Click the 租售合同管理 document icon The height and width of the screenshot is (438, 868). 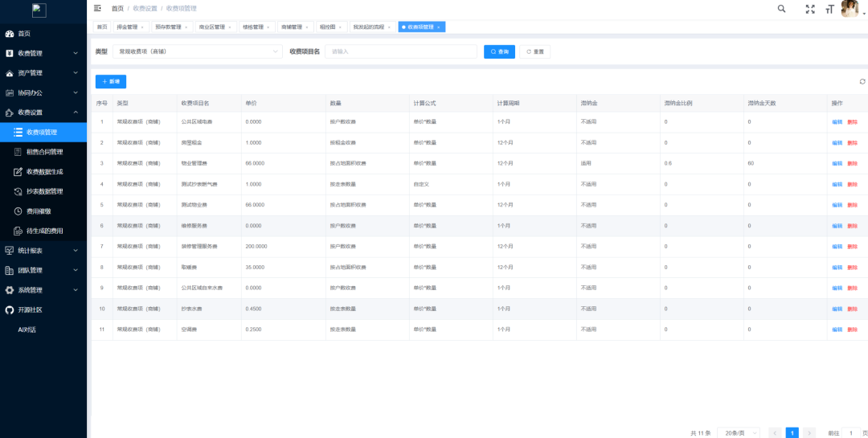[x=18, y=152]
